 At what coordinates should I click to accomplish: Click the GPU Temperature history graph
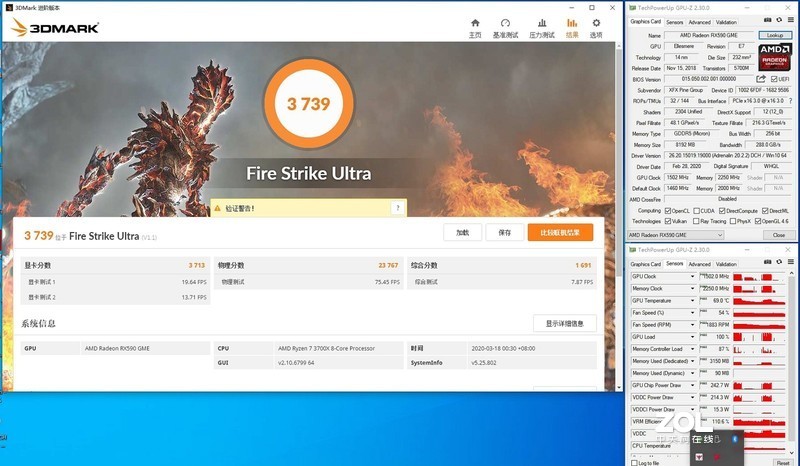(x=759, y=301)
